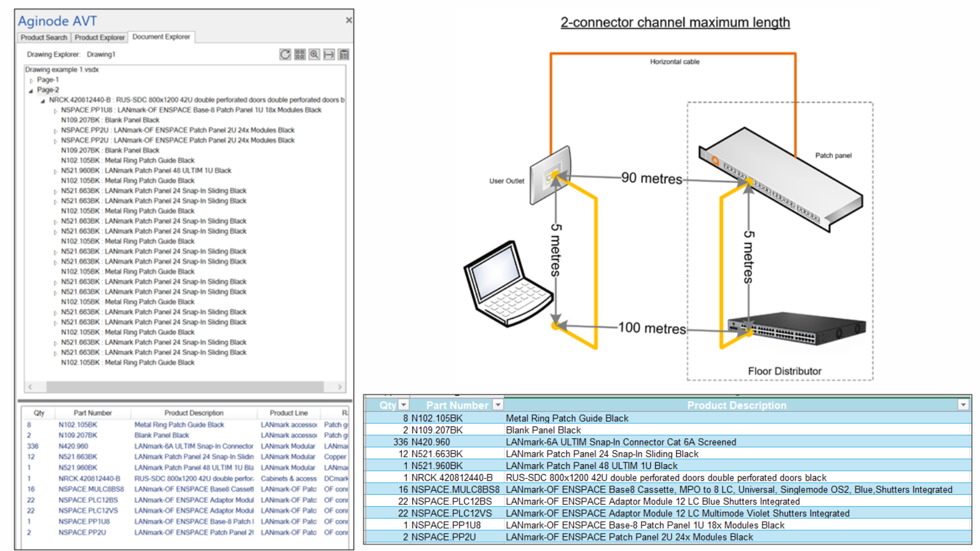This screenshot has width=980, height=551.
Task: Select the 'Drawing example 1.vsdx' root item
Action: (x=62, y=70)
